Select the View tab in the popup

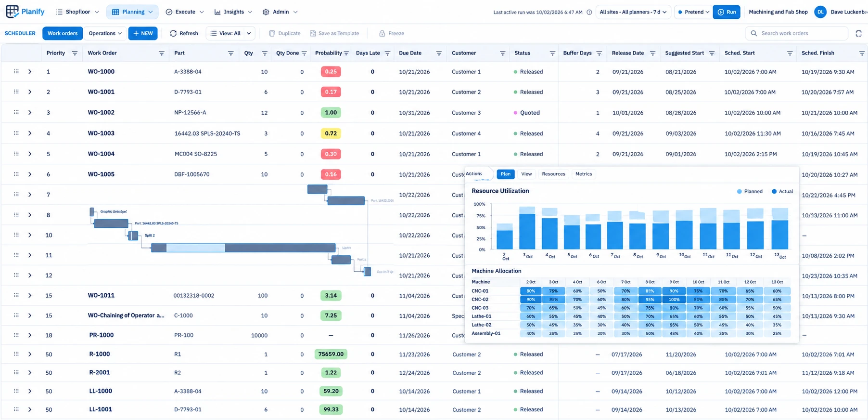pos(526,174)
